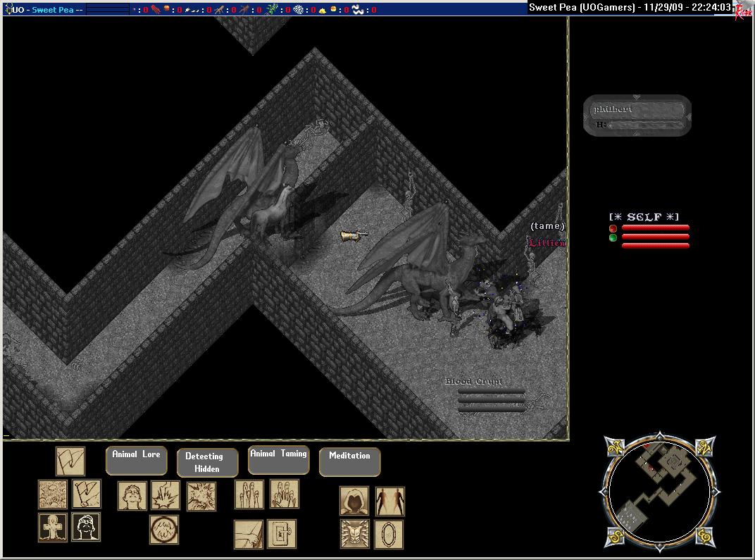
Task: Cast the explosion burst spell icon
Action: [201, 496]
